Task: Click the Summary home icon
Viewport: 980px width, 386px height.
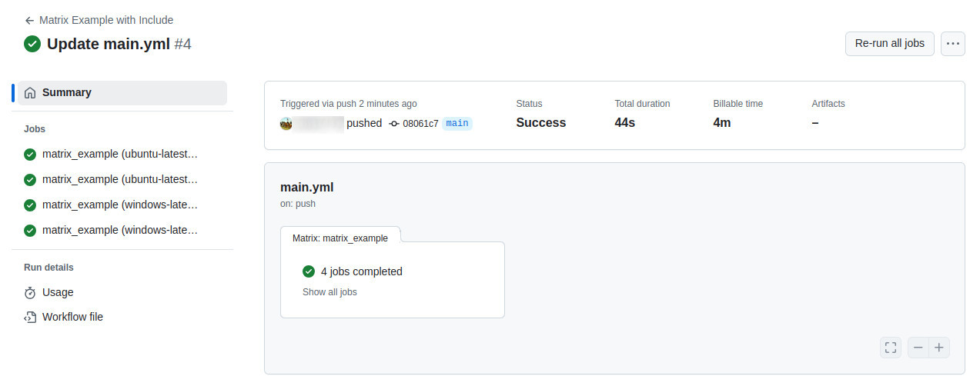Action: point(30,93)
